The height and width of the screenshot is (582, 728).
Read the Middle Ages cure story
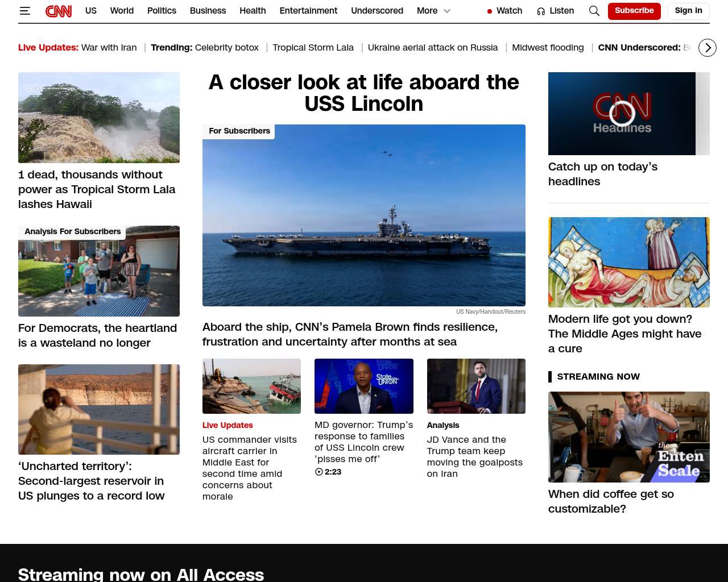pyautogui.click(x=625, y=334)
